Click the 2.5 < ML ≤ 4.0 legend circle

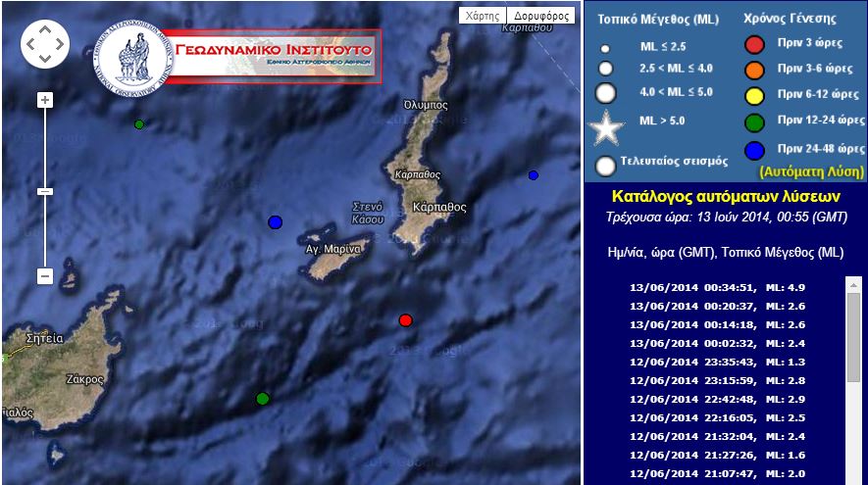tap(605, 69)
